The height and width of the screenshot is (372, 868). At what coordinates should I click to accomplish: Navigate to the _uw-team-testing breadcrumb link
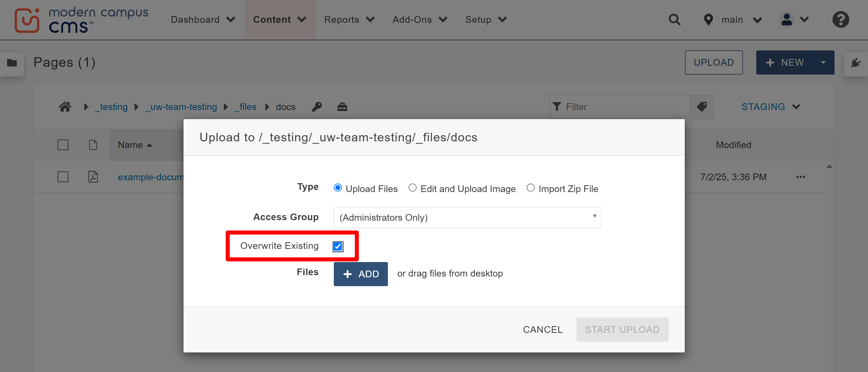pyautogui.click(x=181, y=106)
